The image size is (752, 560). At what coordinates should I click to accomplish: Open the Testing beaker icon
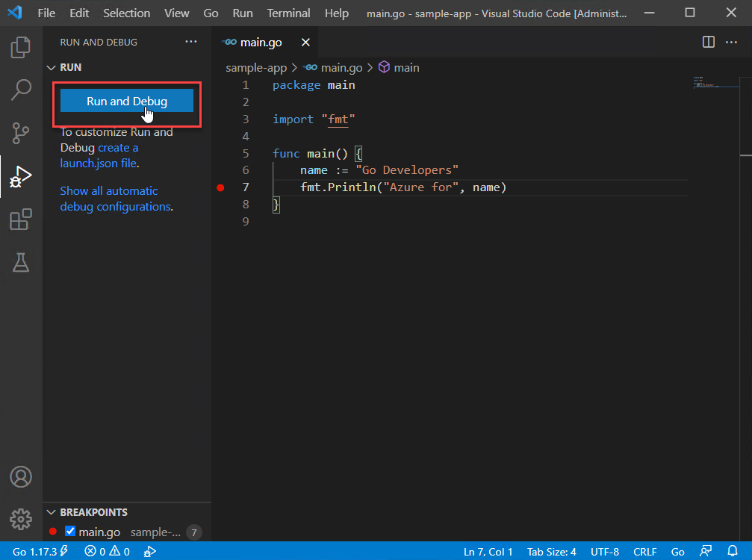pos(21,262)
